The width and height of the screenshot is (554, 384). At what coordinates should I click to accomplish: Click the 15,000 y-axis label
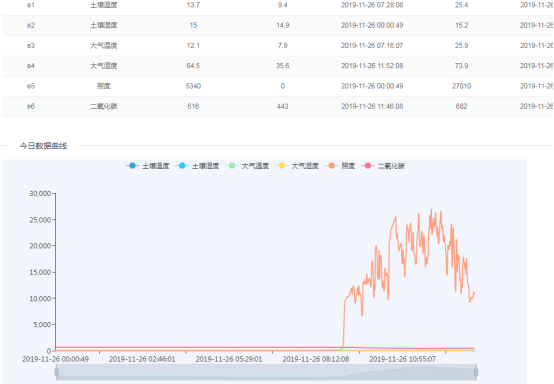[40, 272]
